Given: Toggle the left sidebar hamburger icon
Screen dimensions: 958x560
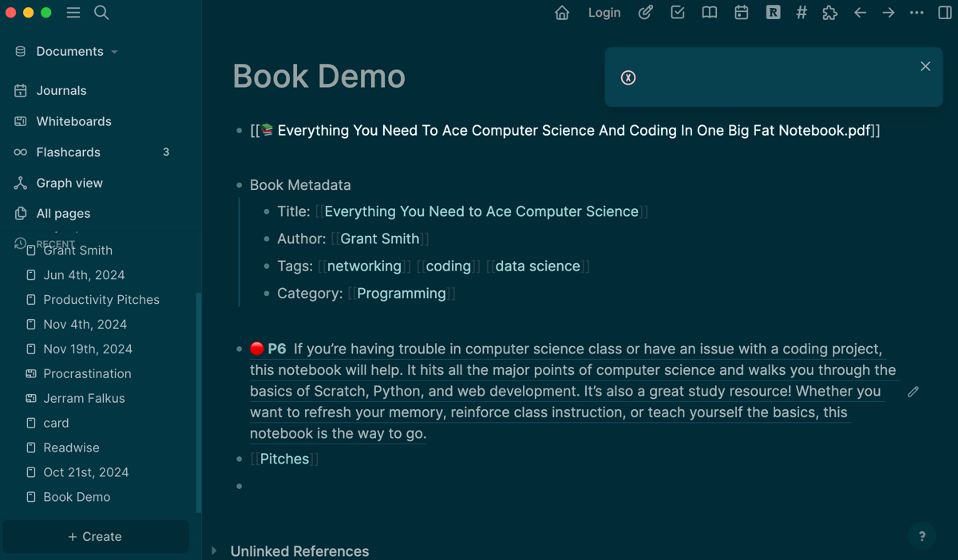Looking at the screenshot, I should (73, 13).
